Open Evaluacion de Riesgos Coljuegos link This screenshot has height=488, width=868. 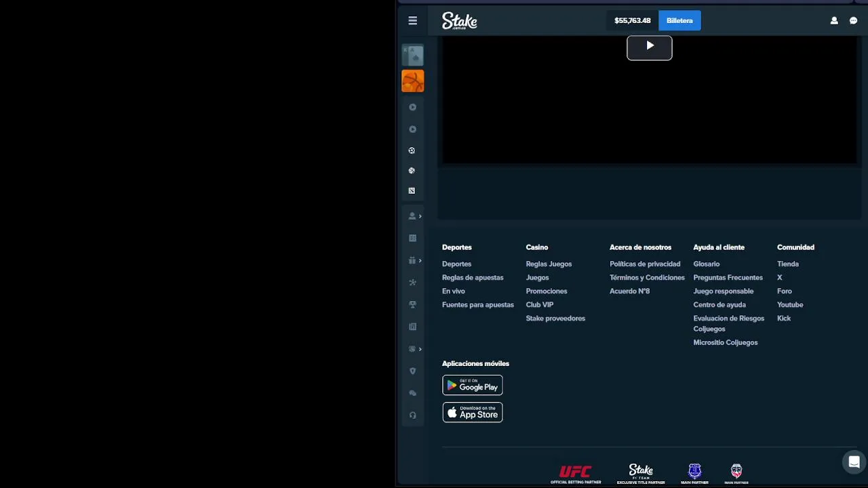click(728, 323)
